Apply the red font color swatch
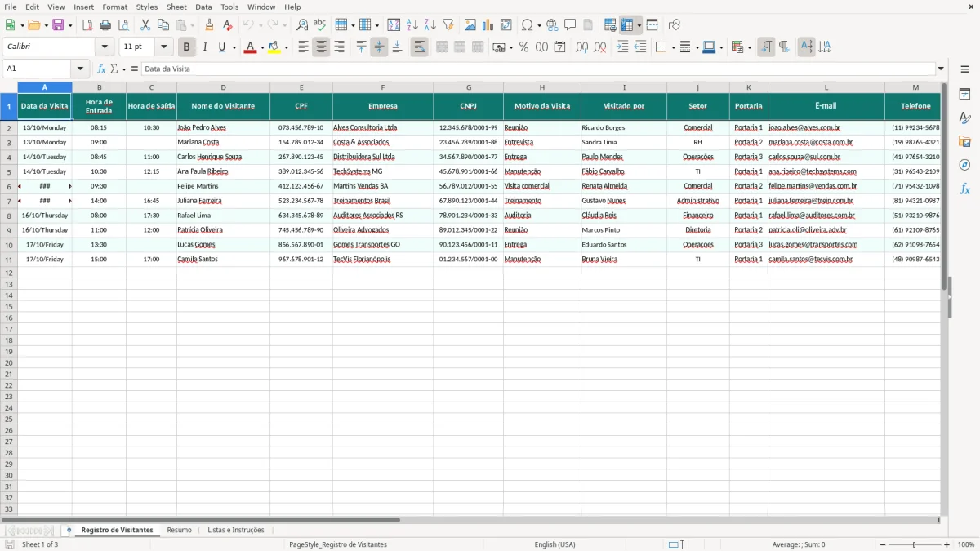This screenshot has height=551, width=980. [x=250, y=47]
